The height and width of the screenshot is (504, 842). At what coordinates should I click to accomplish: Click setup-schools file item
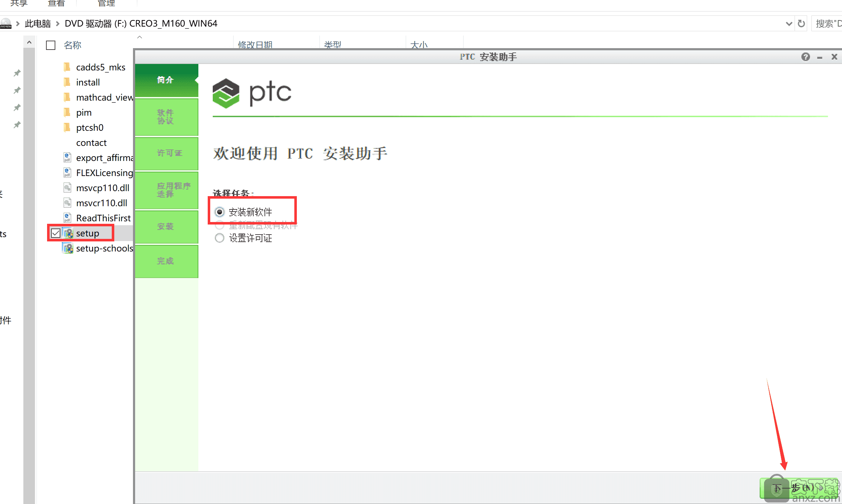[103, 248]
